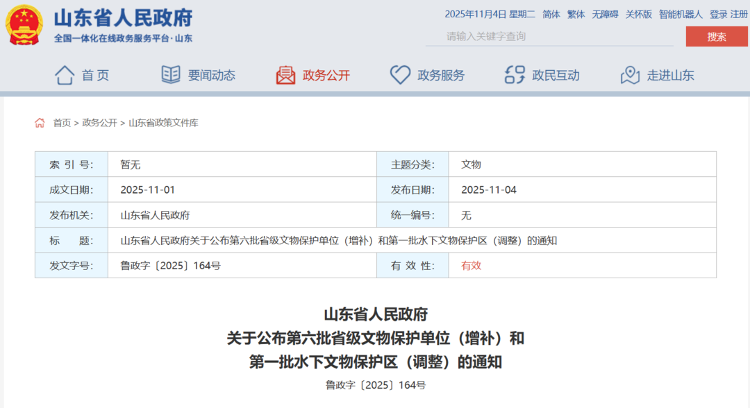Click the red 搜索 button

717,36
